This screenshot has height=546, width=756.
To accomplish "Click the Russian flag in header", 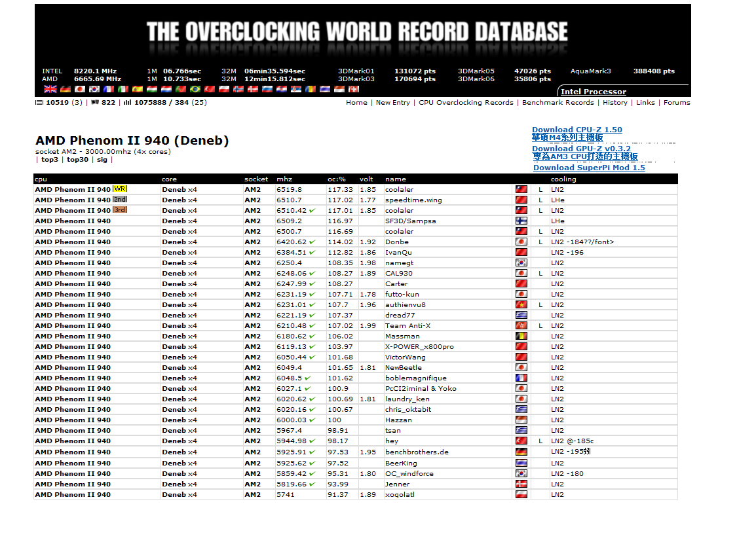I will (x=267, y=89).
